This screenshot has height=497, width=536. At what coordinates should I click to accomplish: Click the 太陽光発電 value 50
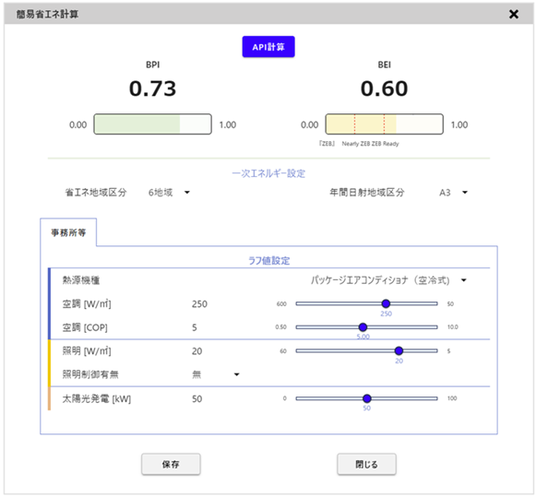click(197, 399)
